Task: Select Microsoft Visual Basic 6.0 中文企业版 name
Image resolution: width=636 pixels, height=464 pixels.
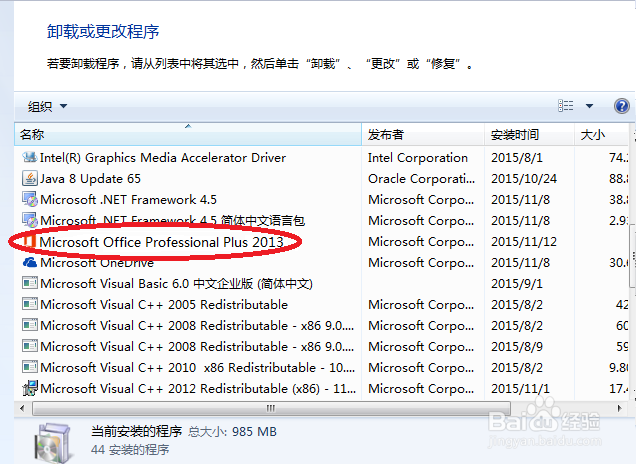Action: click(x=176, y=284)
